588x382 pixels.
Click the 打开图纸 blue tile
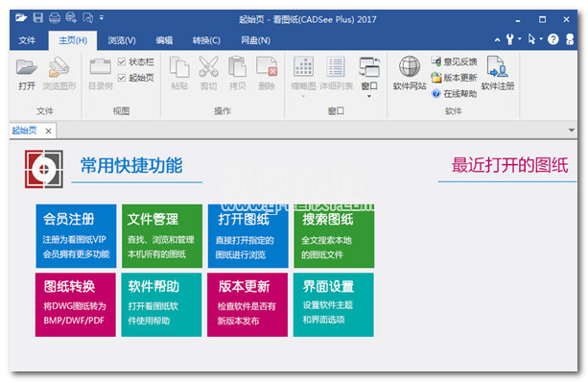point(247,236)
